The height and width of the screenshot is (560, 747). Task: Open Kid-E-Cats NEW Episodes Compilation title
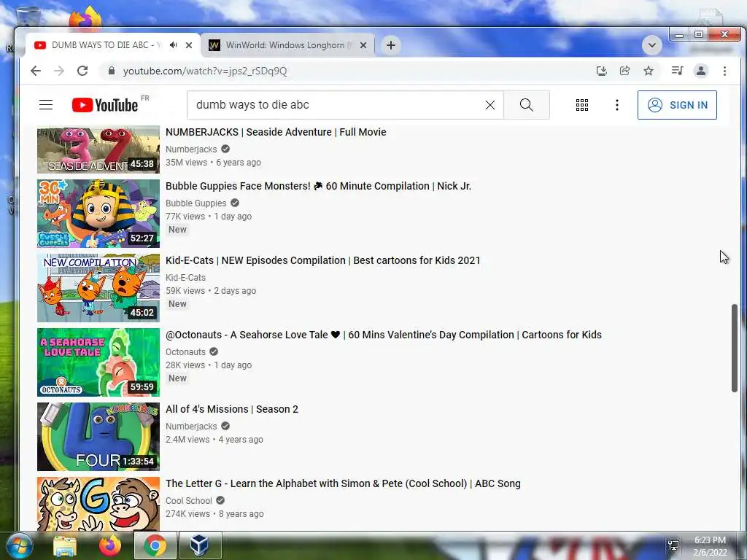click(x=323, y=260)
